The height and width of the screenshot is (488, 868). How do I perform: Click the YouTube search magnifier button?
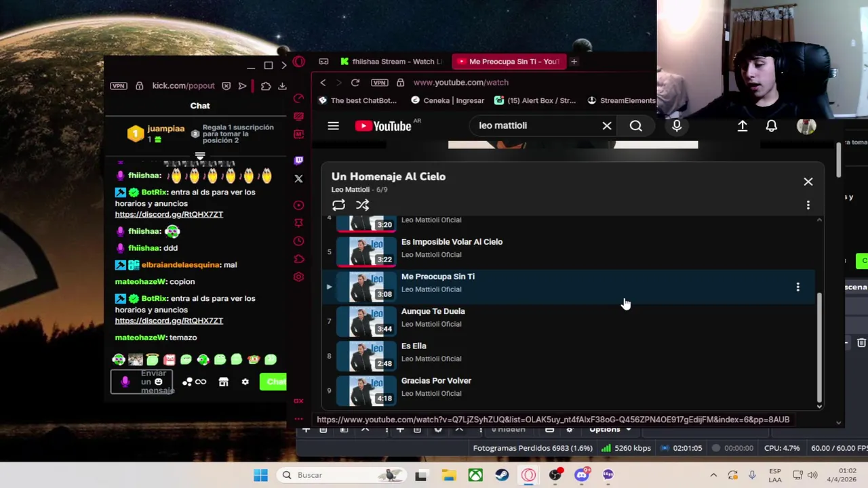pyautogui.click(x=635, y=125)
